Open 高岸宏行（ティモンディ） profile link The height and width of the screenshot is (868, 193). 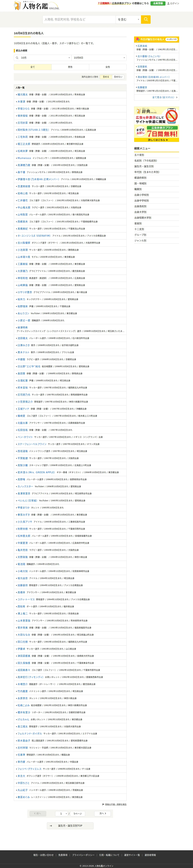30,677
